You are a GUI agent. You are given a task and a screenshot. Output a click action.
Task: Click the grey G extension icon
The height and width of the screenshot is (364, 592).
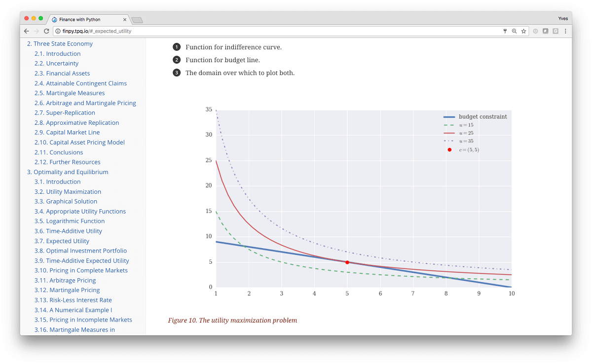tap(555, 31)
